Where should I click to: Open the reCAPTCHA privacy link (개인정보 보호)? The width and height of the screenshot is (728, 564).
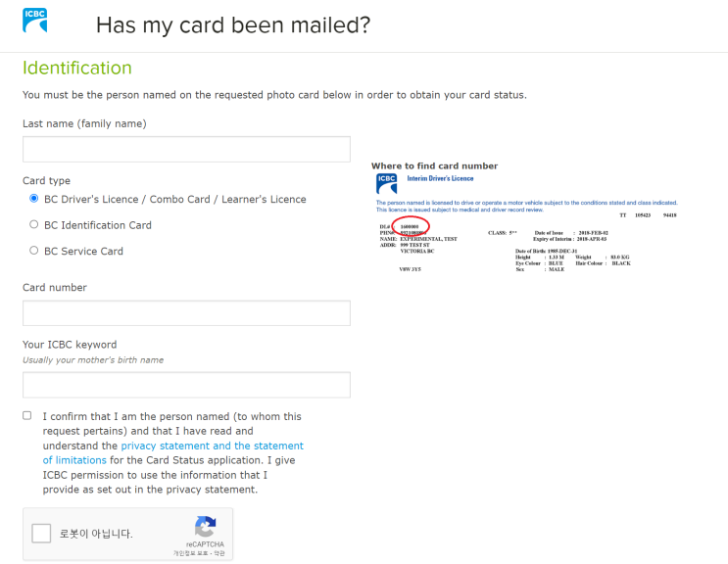point(191,553)
